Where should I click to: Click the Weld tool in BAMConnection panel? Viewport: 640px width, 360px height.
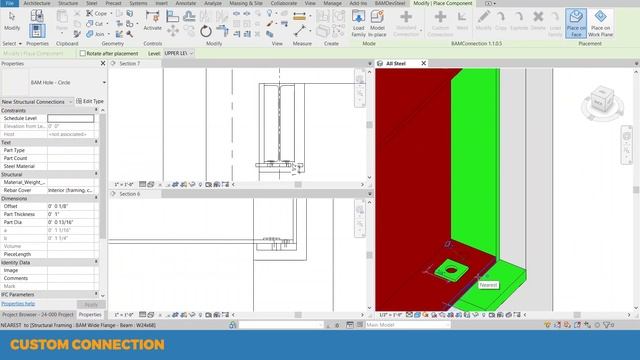pos(462,20)
